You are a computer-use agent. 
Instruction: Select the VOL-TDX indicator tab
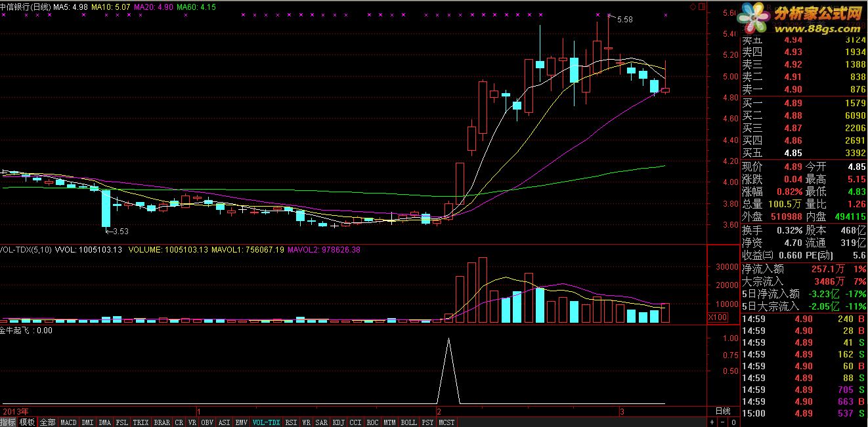click(x=267, y=422)
